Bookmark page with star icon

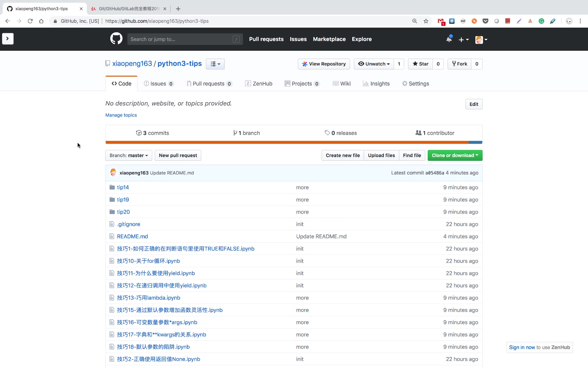point(426,21)
